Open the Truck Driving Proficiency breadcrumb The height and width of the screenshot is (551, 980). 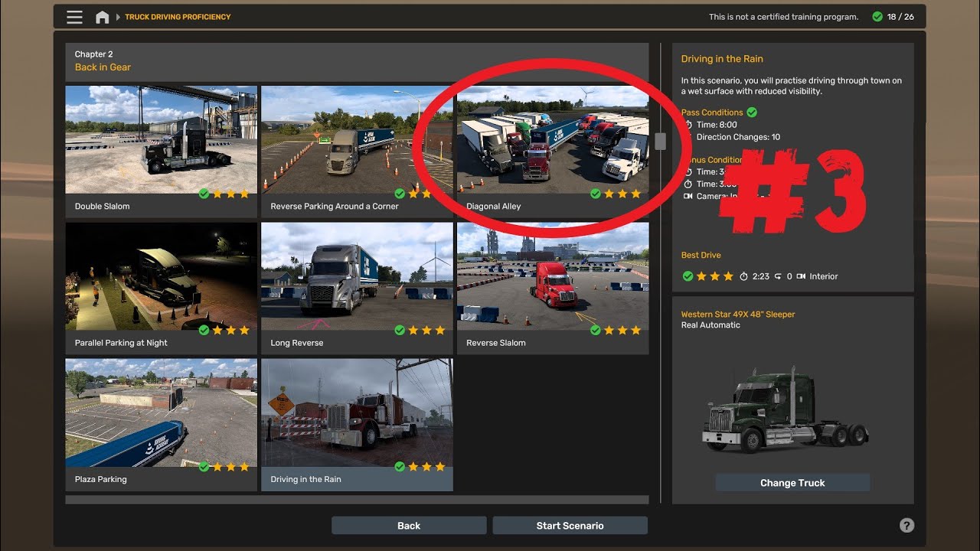click(x=178, y=17)
